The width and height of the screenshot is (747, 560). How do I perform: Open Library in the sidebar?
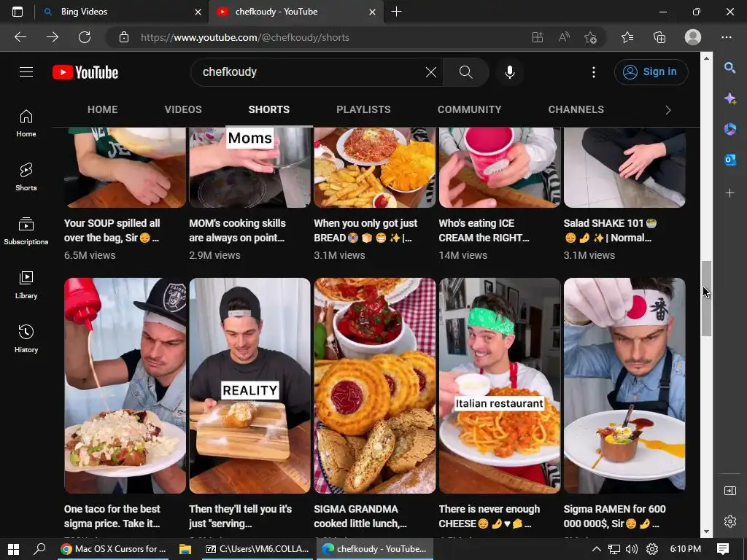(26, 284)
